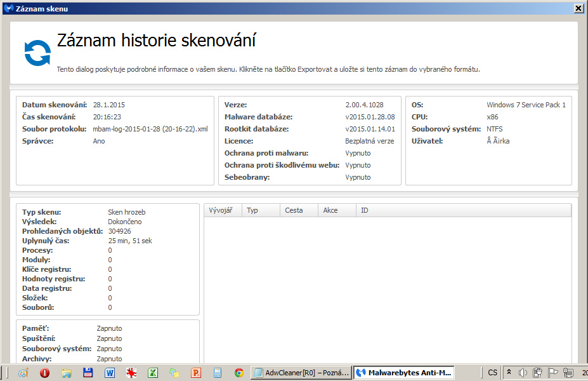Screen dimensions: 588x381
Task: Select log file name mbam-log-2015-01-28 (20-16-22).xml
Action: [150, 129]
